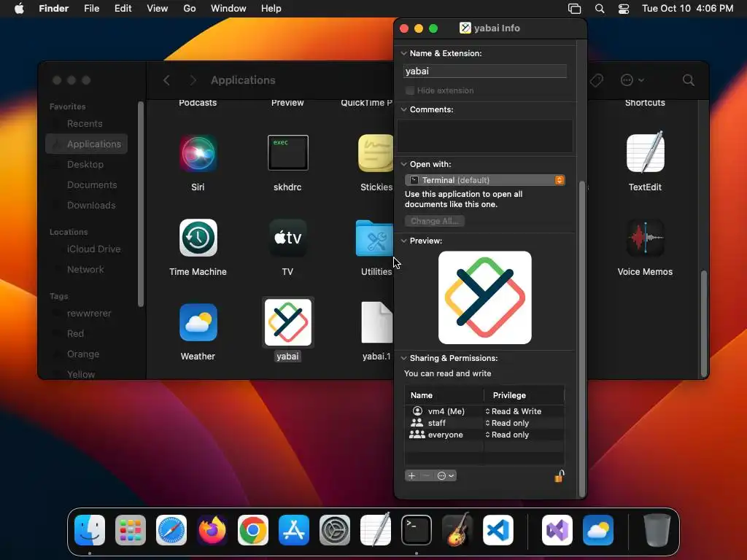The height and width of the screenshot is (560, 747).
Task: Select iCloud Drive in Finder sidebar
Action: click(94, 249)
